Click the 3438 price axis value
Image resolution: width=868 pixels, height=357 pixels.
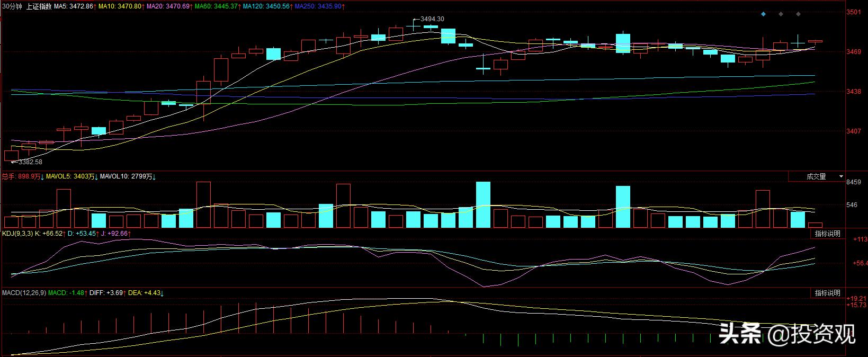[x=854, y=92]
